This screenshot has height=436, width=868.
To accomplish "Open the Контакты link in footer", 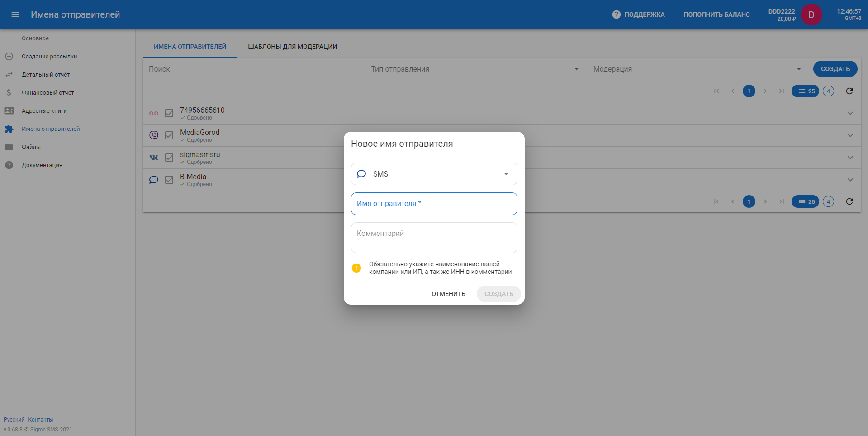I will click(x=41, y=420).
